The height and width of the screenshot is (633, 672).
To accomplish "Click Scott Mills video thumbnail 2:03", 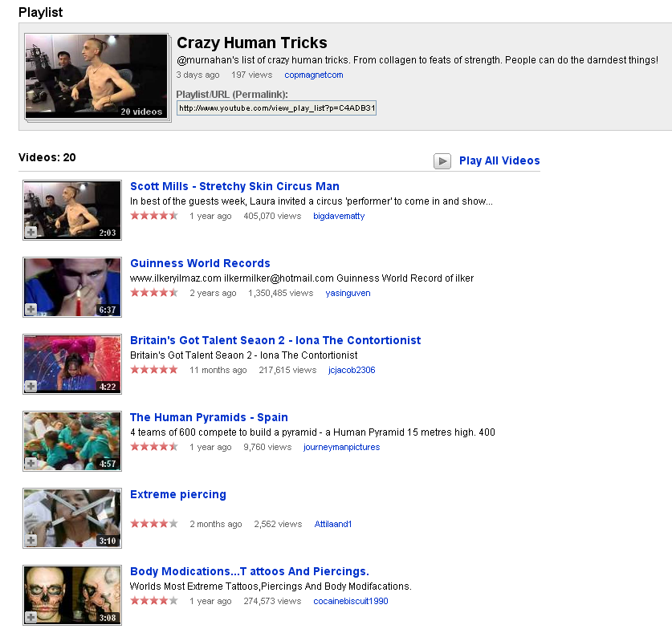I will click(72, 210).
